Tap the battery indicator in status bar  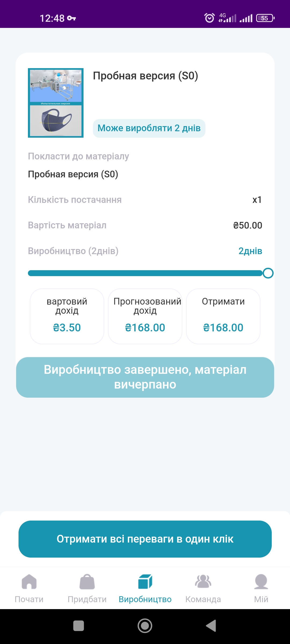(x=265, y=18)
